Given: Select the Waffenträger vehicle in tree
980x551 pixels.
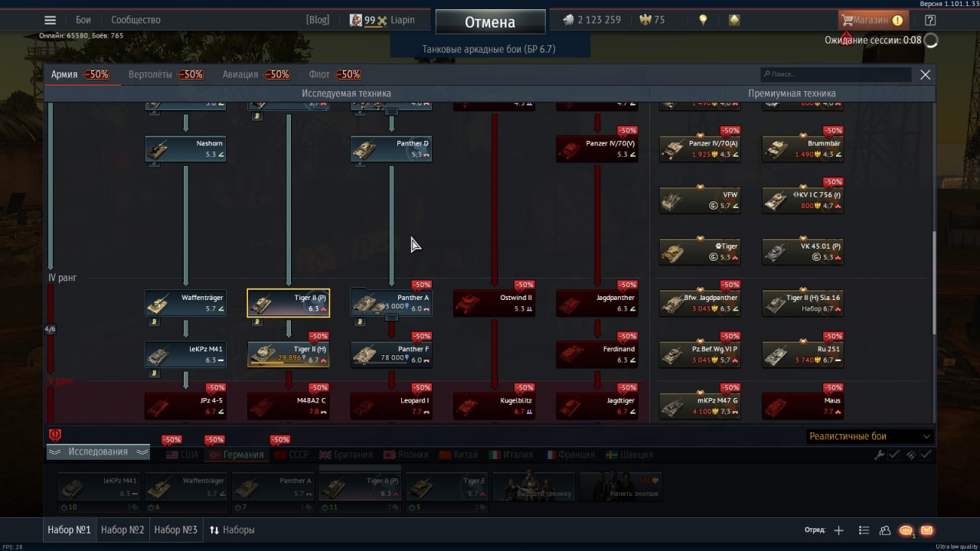Looking at the screenshot, I should click(x=186, y=303).
